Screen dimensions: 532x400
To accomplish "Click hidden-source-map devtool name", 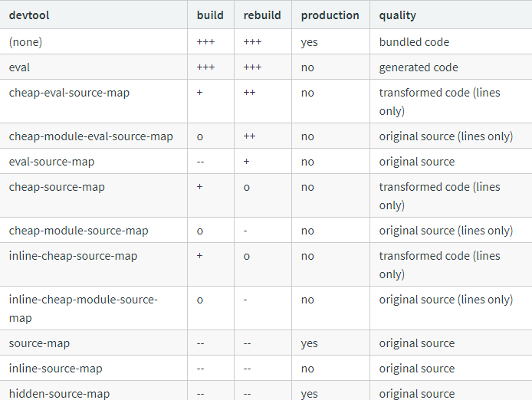I will point(59,394).
